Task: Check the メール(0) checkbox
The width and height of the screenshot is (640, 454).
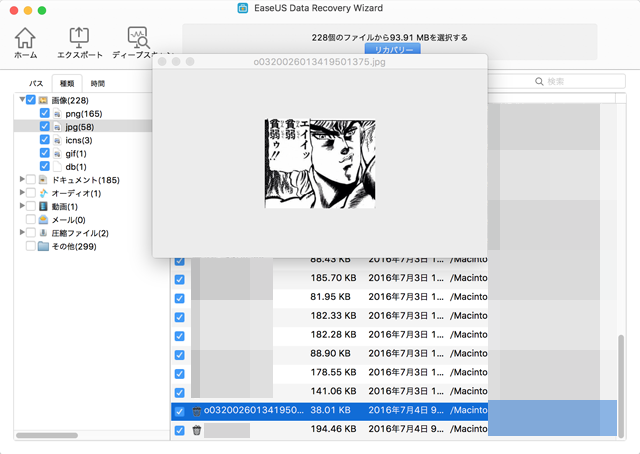Action: (31, 219)
